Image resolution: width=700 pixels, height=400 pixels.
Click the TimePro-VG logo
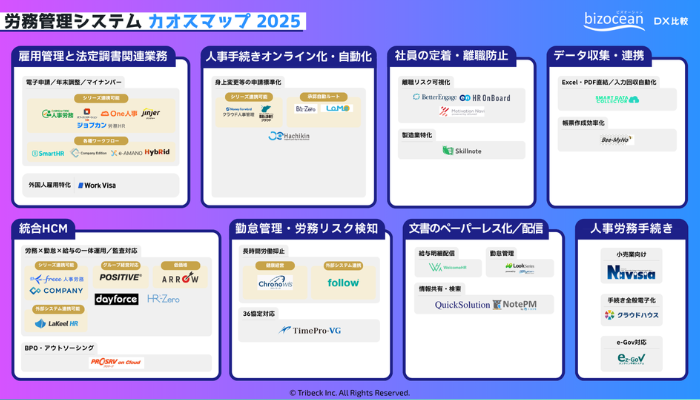[x=309, y=330]
